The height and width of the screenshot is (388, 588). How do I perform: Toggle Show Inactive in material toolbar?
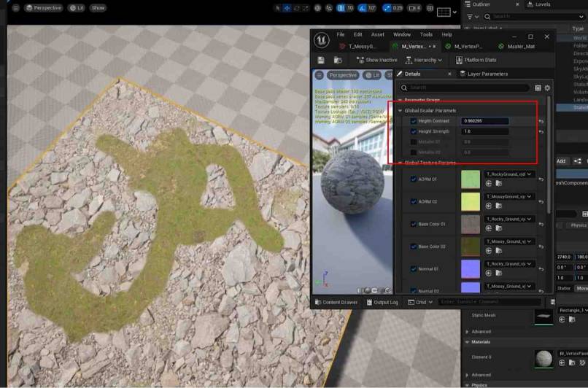click(x=376, y=60)
